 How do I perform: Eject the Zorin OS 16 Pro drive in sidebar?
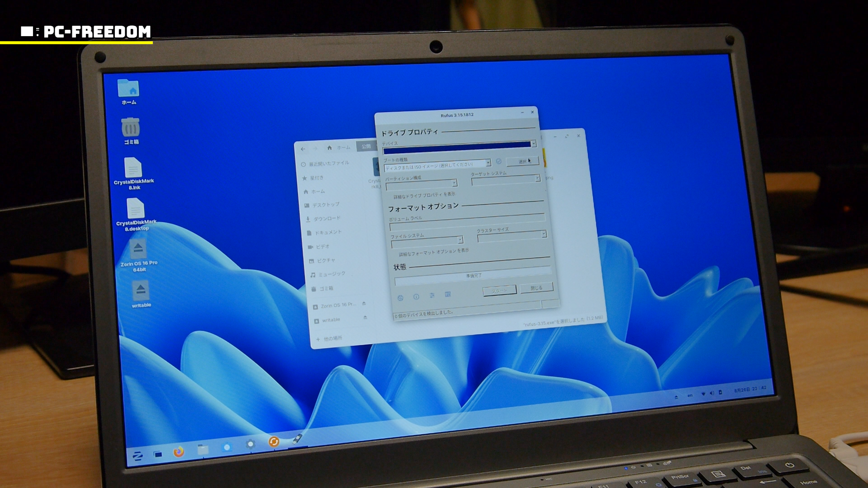[x=364, y=304]
